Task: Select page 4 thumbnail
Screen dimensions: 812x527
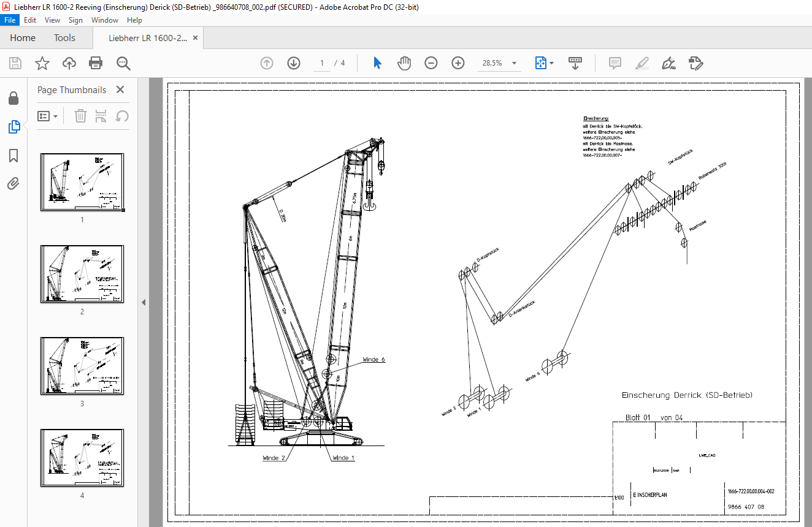Action: 82,458
